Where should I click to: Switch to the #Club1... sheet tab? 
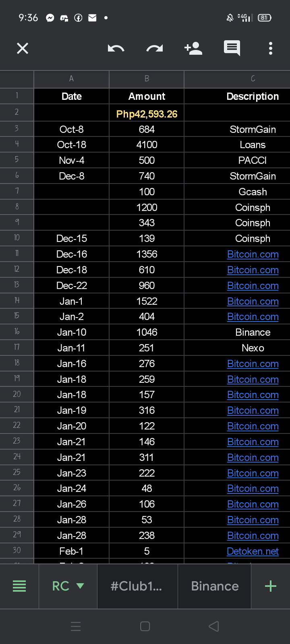click(137, 586)
